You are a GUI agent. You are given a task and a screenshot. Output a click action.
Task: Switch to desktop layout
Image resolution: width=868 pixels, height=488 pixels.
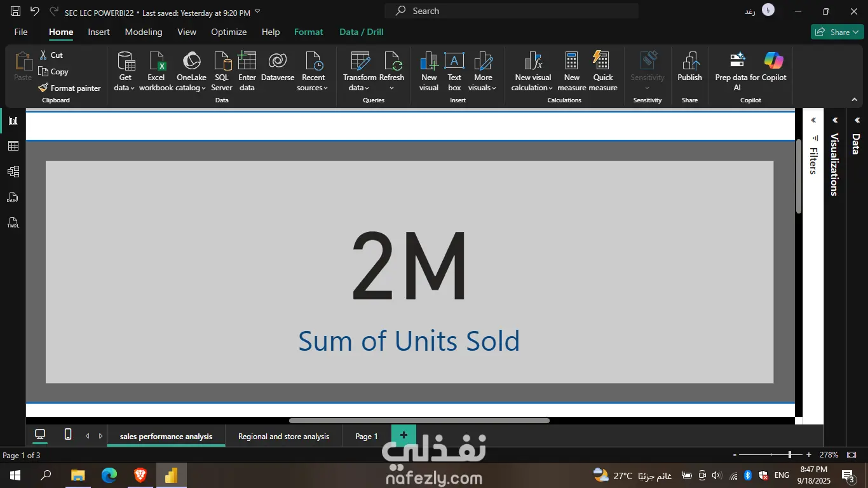pos(40,435)
